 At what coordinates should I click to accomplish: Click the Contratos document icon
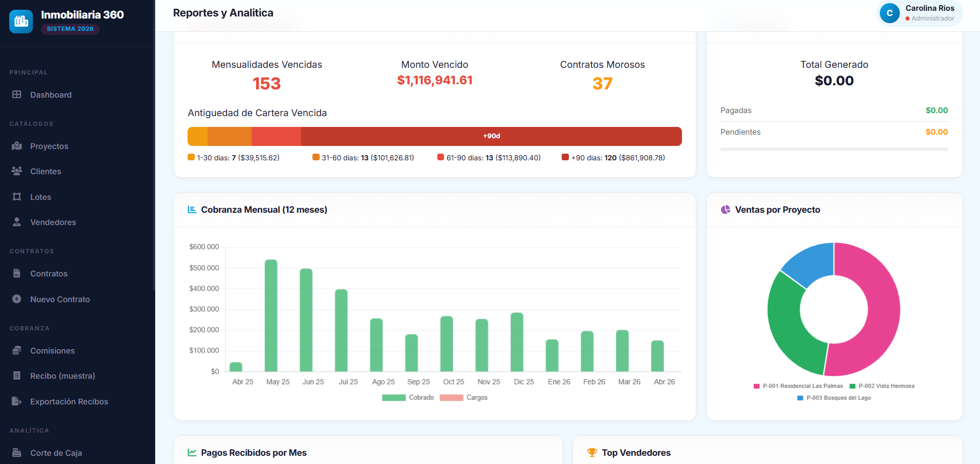[x=17, y=273]
